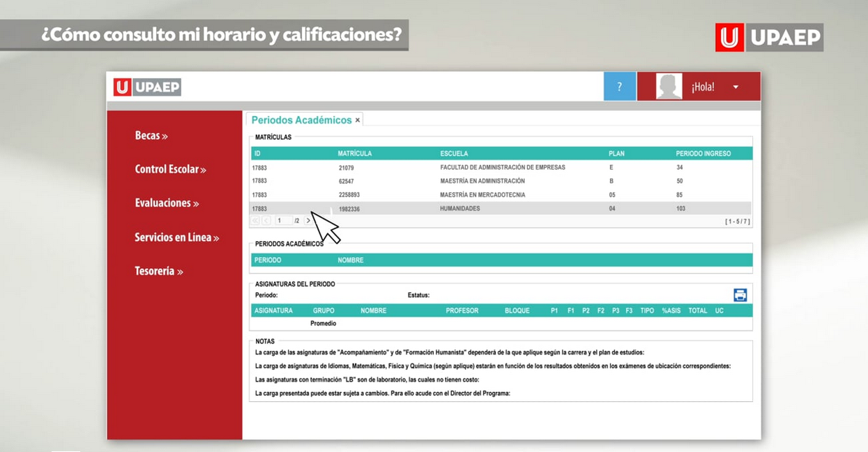Expand the Tesorería sidebar menu
This screenshot has width=868, height=452.
click(158, 272)
